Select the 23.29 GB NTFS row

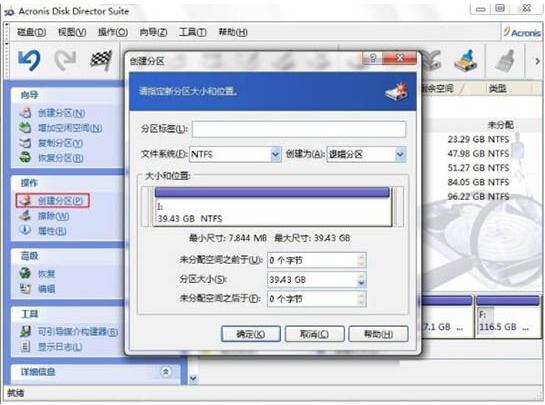[478, 139]
